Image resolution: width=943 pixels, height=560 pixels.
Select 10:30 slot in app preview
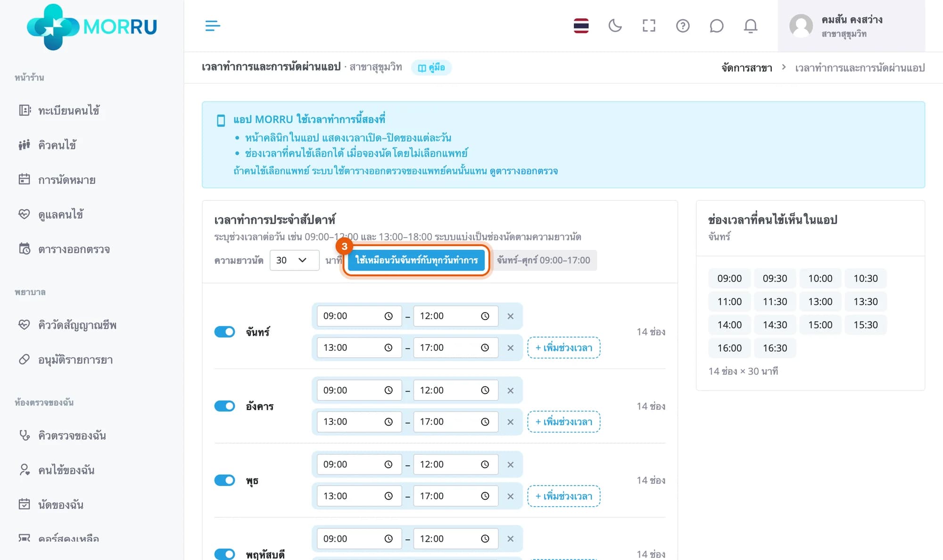coord(866,278)
